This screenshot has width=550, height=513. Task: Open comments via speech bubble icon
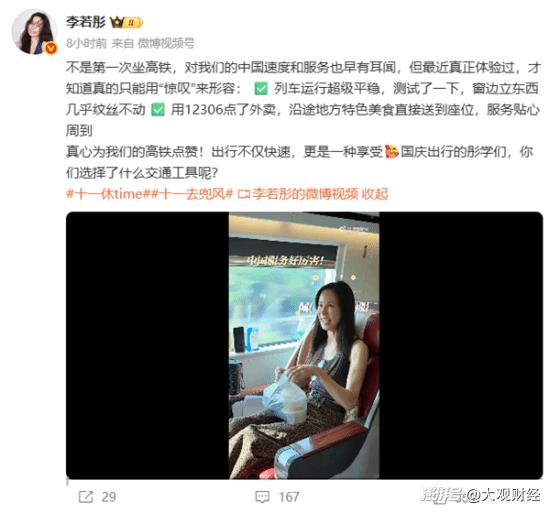262,497
